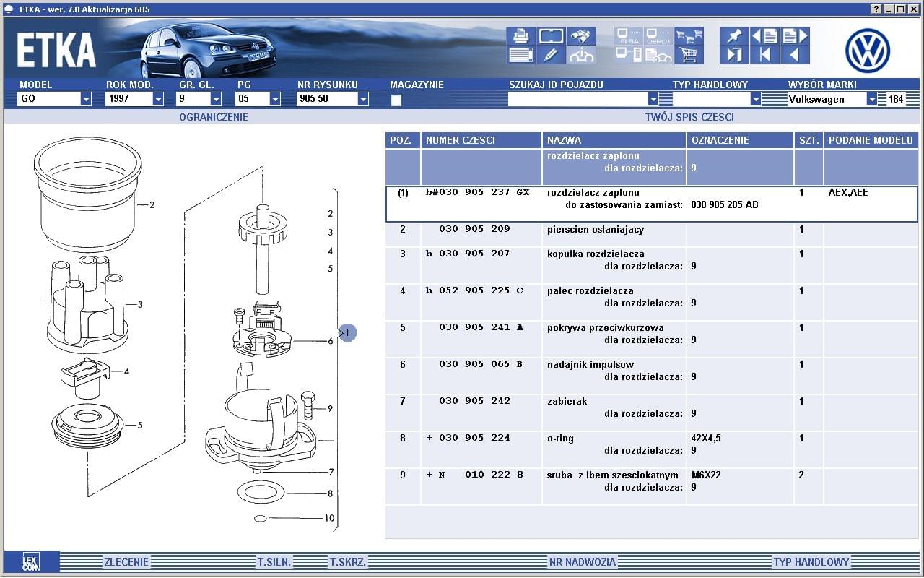The width and height of the screenshot is (924, 578).
Task: Expand the MODEL dropdown showing GO
Action: pyautogui.click(x=86, y=100)
